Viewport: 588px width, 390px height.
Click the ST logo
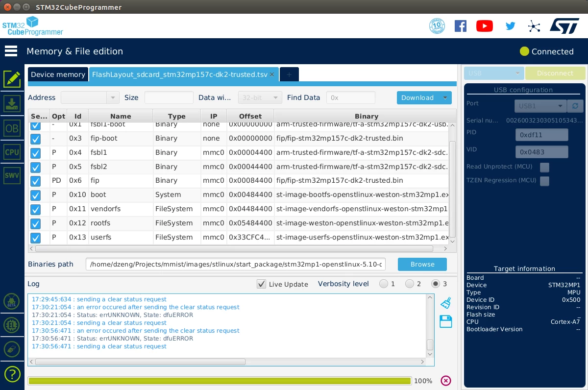pyautogui.click(x=564, y=26)
